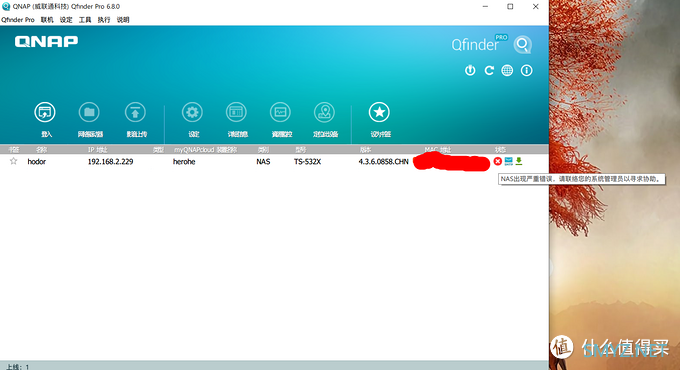The image size is (680, 370).
Task: Click the Login (登入) toolbar icon
Action: (x=45, y=112)
